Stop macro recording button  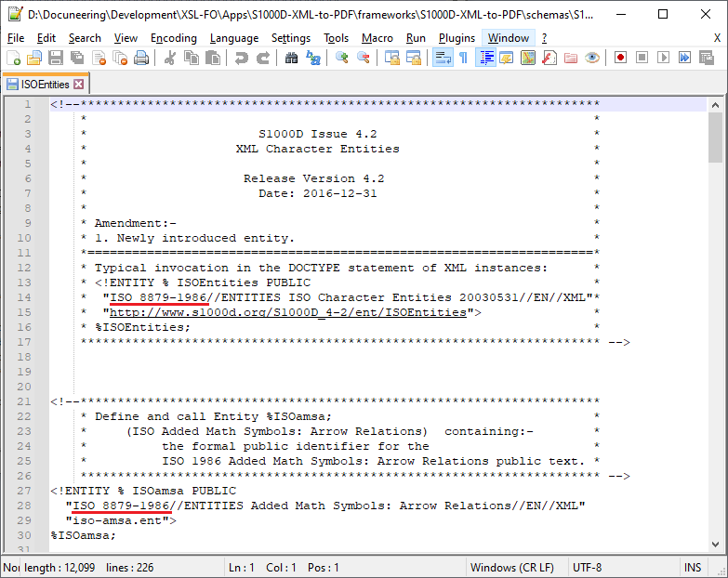pos(642,58)
